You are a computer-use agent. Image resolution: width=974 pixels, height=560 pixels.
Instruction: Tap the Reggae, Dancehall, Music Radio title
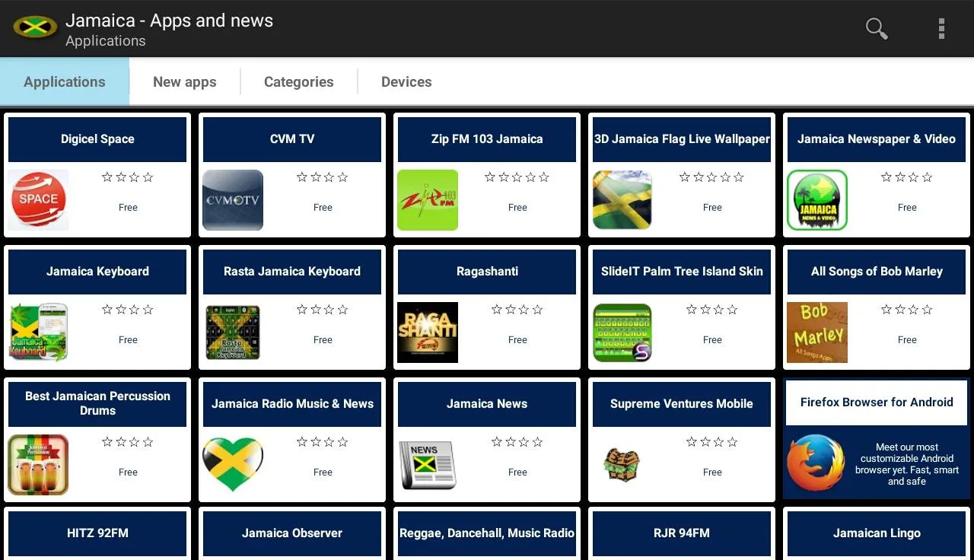click(487, 533)
